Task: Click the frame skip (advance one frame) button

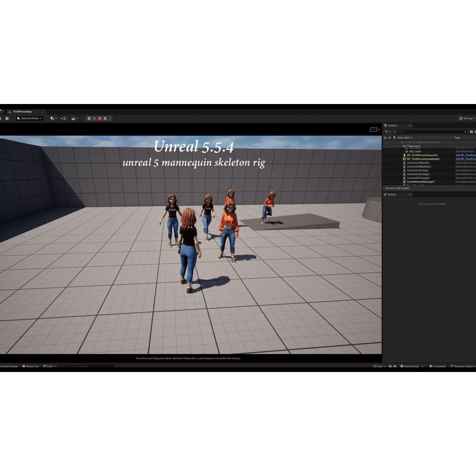Action: coord(94,119)
